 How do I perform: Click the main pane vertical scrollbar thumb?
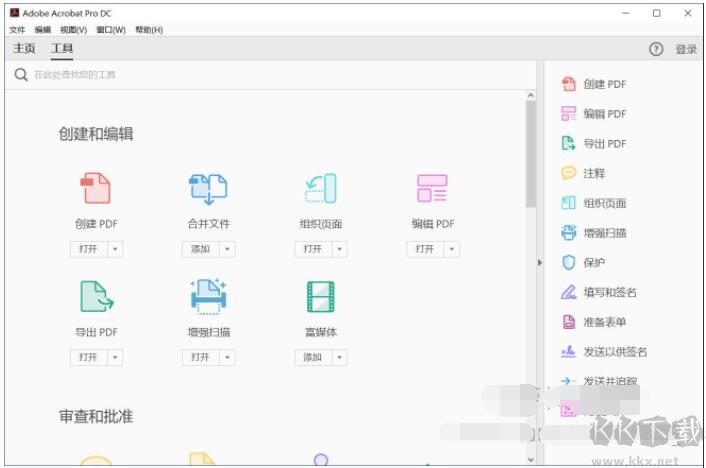pos(530,154)
